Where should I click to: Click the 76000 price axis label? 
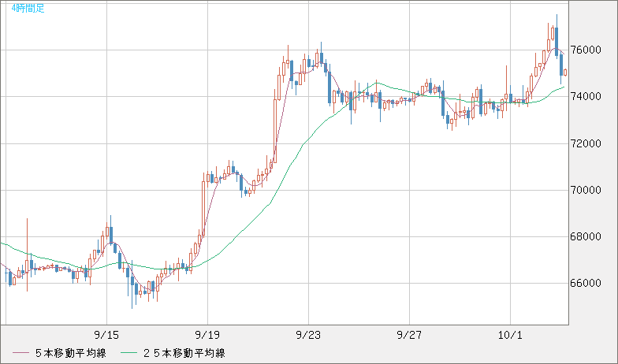586,50
